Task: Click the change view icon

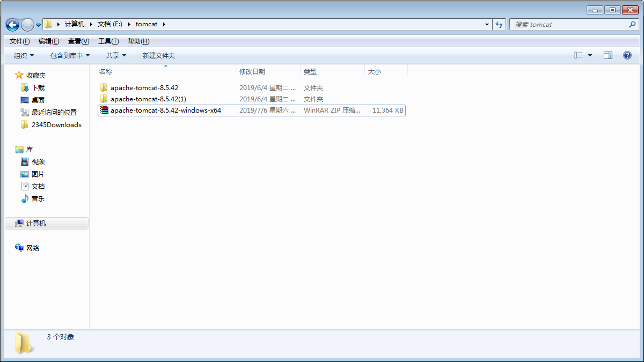Action: click(x=578, y=55)
